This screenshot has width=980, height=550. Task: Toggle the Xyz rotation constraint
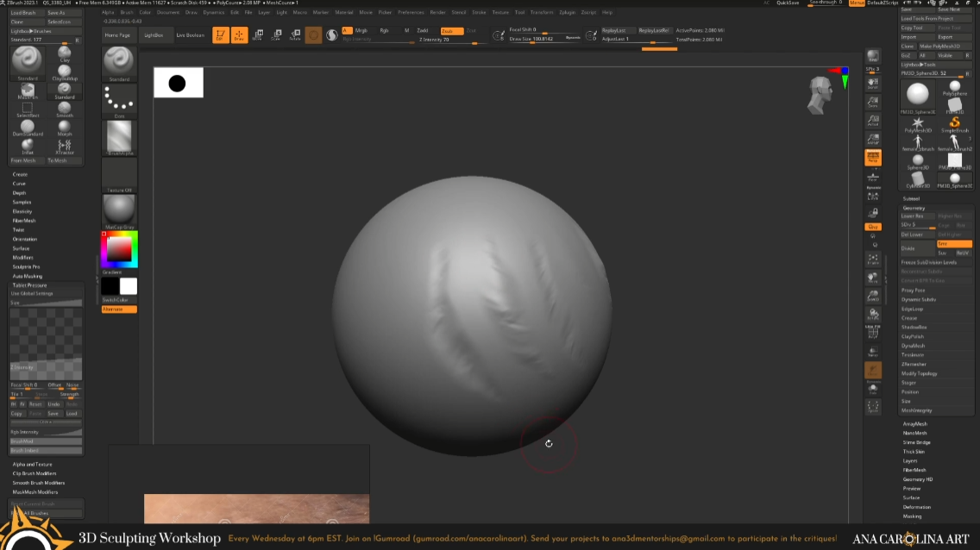873,227
